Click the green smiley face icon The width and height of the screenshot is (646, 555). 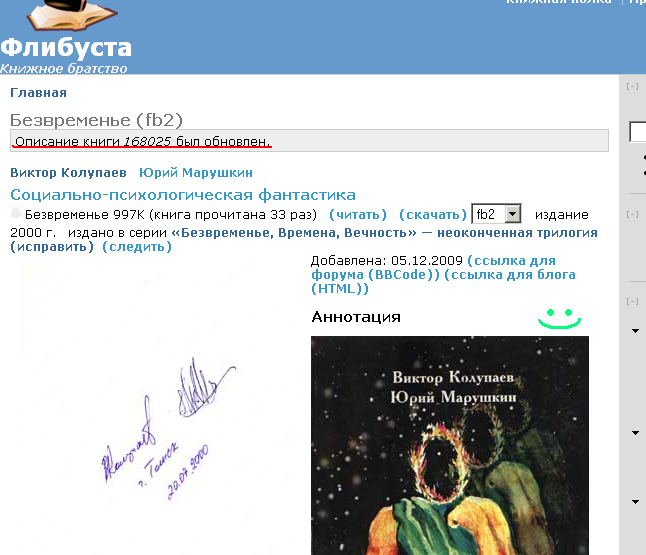[x=559, y=318]
